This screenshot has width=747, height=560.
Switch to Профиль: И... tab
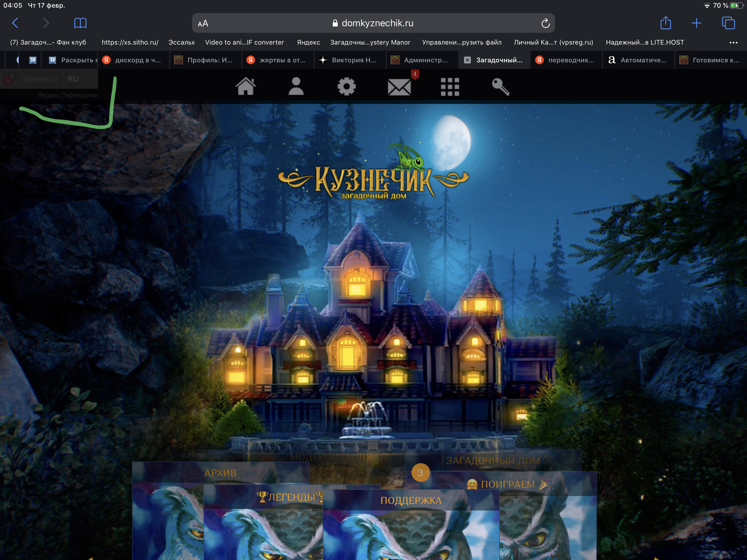point(206,60)
